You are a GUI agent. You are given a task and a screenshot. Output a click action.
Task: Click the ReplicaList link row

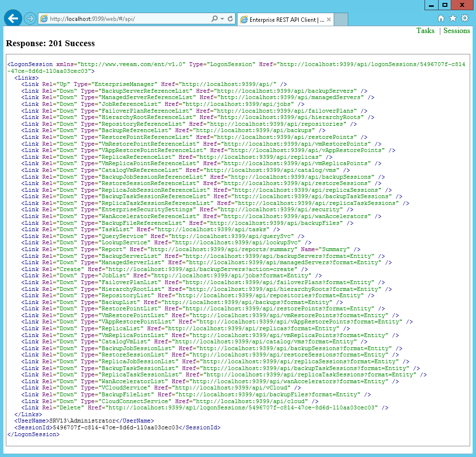tap(186, 328)
